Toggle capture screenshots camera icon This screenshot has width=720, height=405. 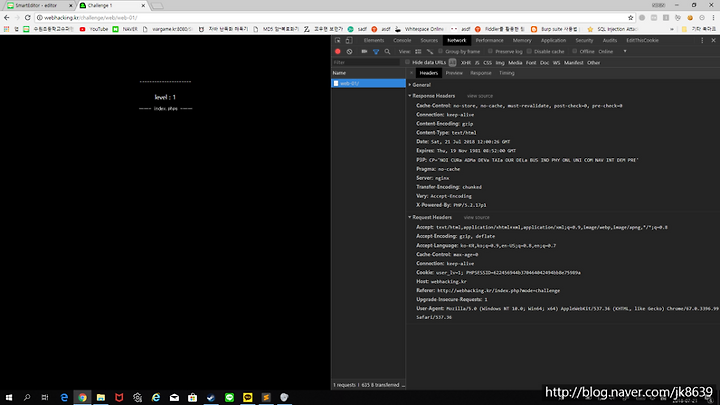364,51
